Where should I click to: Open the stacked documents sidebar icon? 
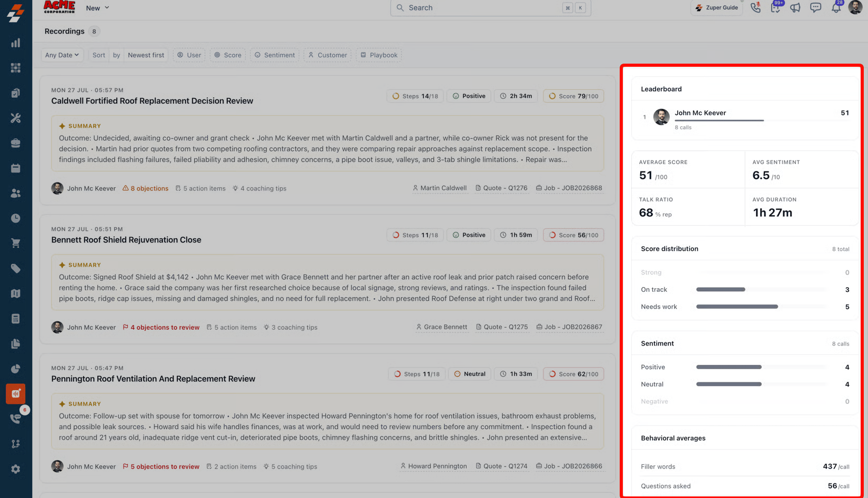coord(16,344)
